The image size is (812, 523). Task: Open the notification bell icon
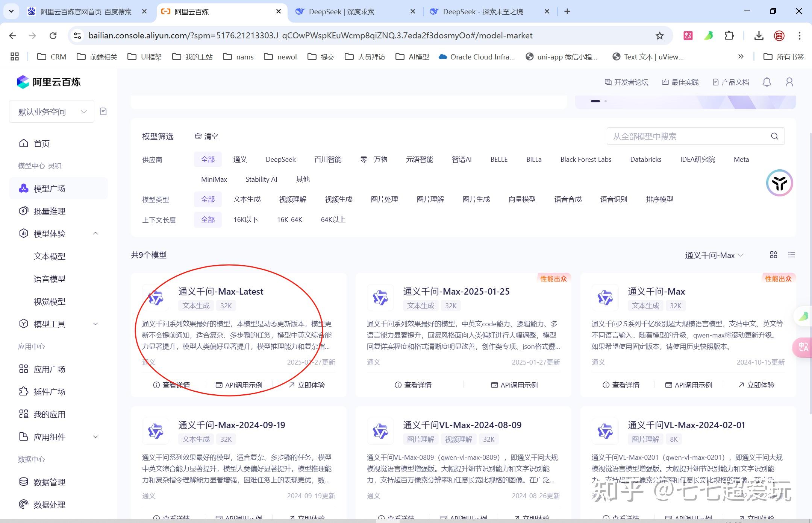click(767, 82)
